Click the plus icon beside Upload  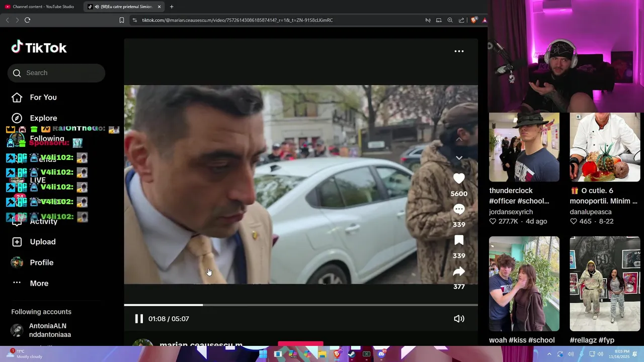17,242
